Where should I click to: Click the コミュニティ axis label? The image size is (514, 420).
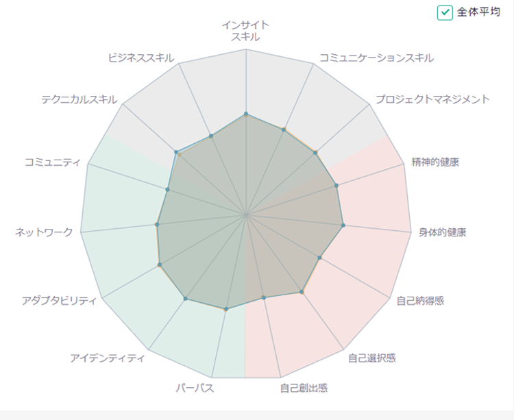coord(53,162)
